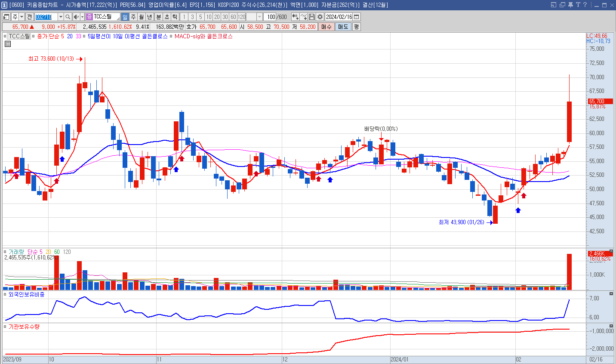Image resolution: width=616 pixels, height=364 pixels.
Task: Expand the custom interval dropdown
Action: point(259,17)
